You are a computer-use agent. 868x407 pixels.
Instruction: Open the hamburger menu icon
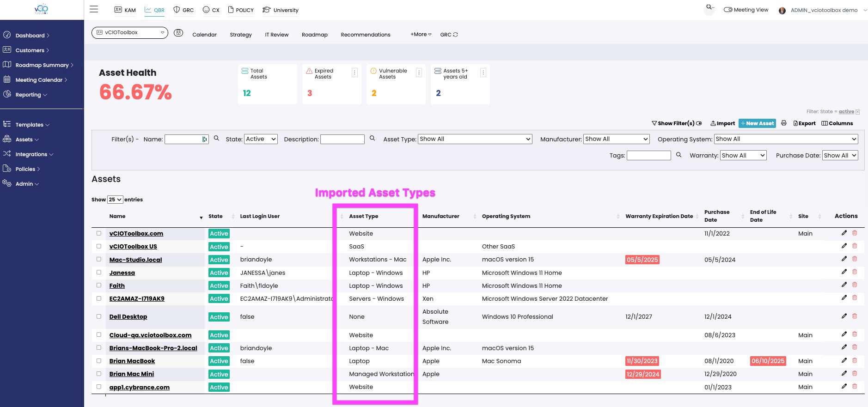click(x=94, y=9)
